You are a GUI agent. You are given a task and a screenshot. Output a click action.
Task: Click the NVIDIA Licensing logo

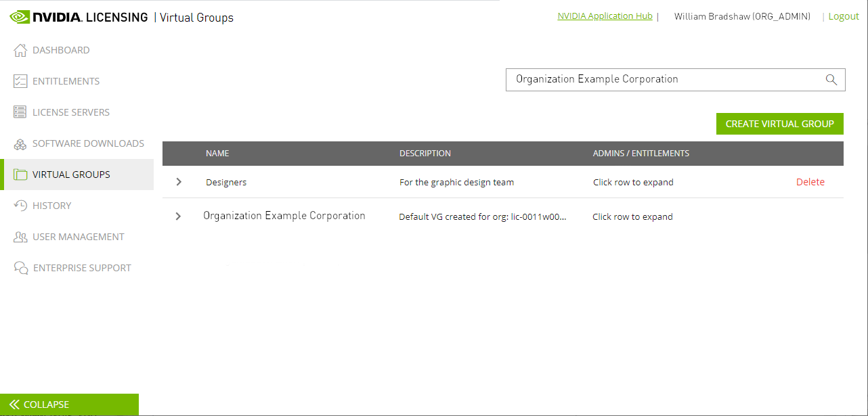point(79,17)
